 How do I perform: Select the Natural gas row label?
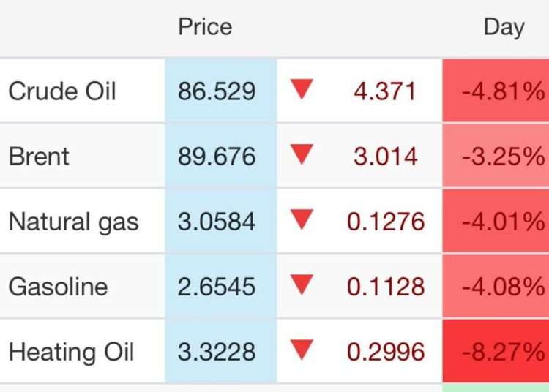point(73,222)
